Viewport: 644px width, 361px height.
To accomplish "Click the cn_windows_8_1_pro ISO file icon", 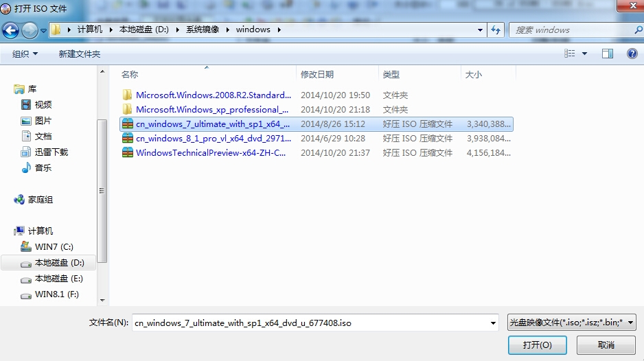I will pyautogui.click(x=128, y=138).
